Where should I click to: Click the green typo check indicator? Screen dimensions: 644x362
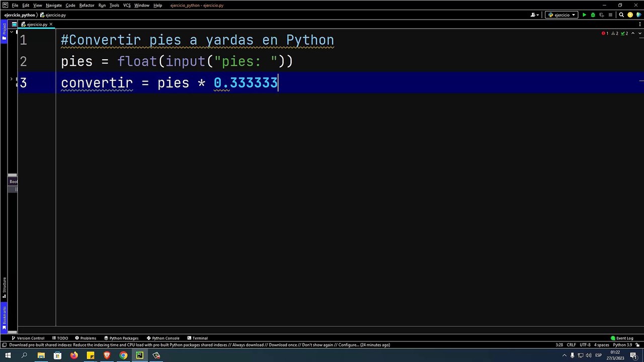click(624, 33)
